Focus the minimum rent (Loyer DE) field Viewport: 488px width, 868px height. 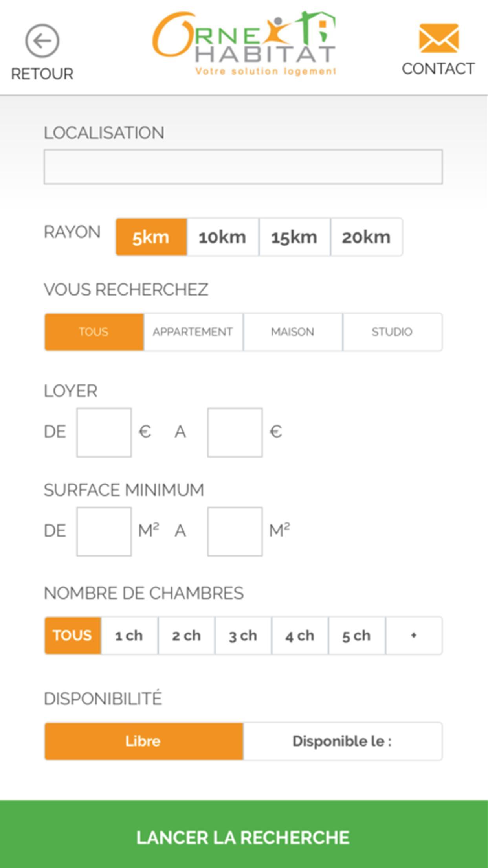click(x=104, y=432)
